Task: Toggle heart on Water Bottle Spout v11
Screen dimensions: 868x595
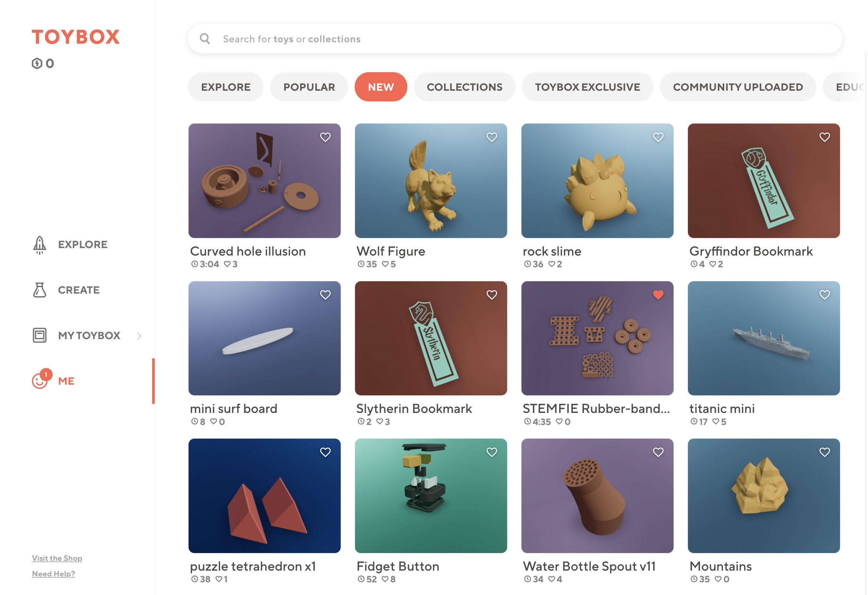Action: (658, 452)
